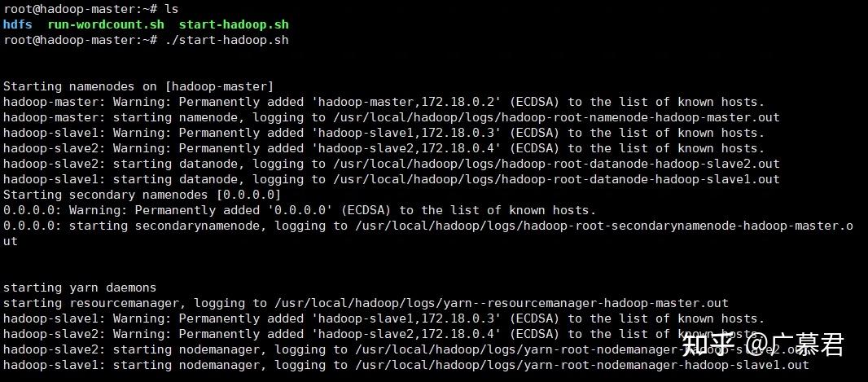Click the hdfs directory name in ls output
Image resolution: width=868 pixels, height=382 pixels.
[x=18, y=24]
